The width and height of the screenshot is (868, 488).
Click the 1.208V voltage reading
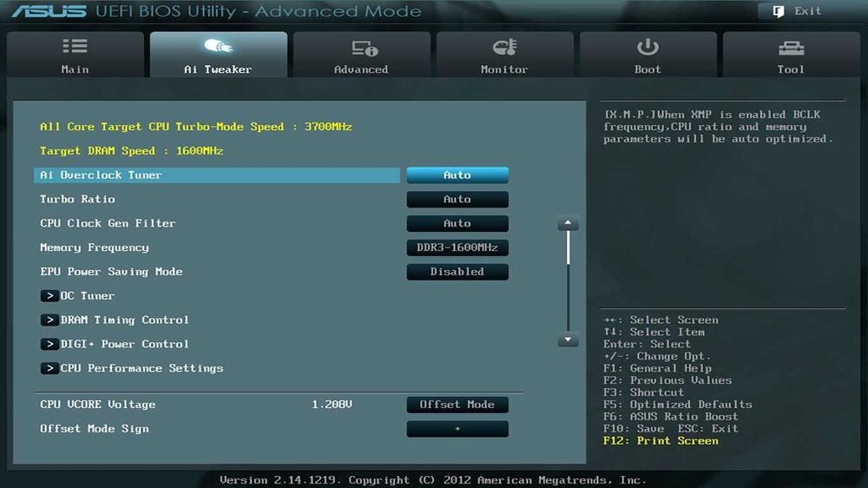coord(332,405)
